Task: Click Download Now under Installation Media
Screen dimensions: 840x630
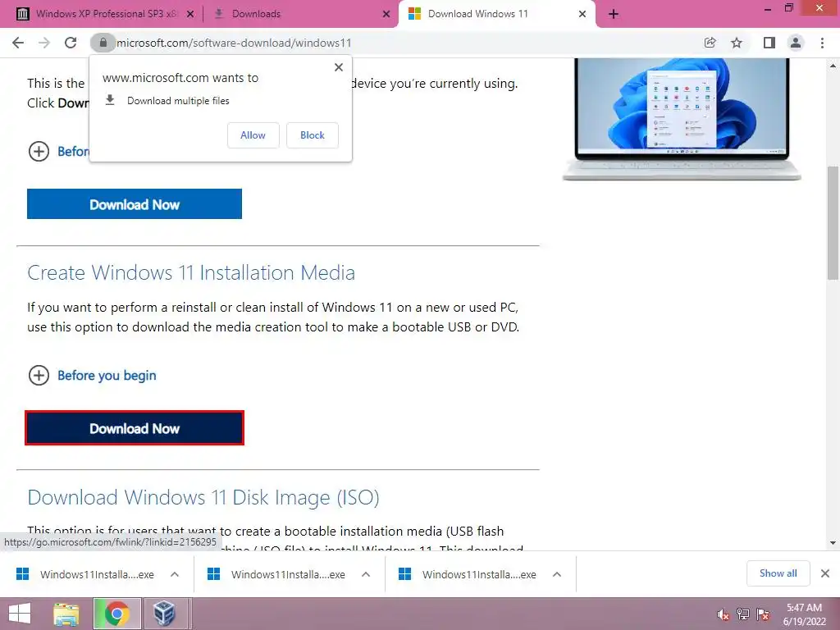Action: 135,428
